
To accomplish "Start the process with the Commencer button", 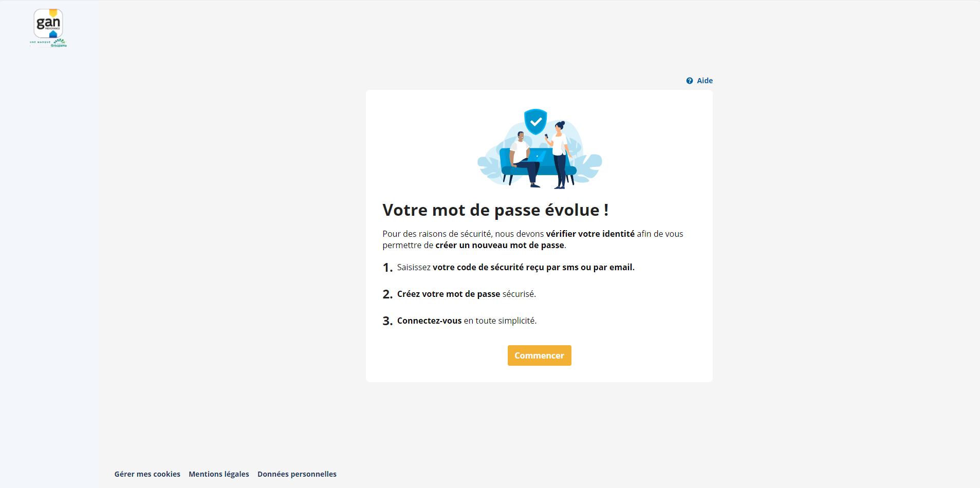I will 539,355.
